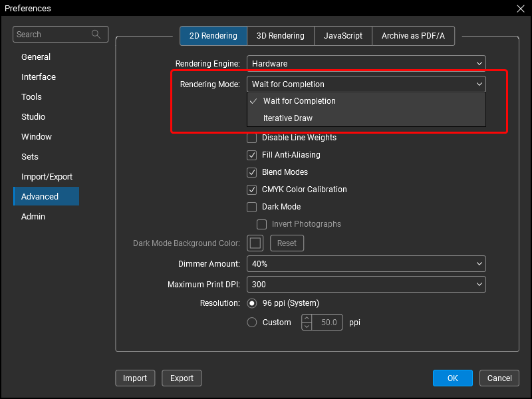
Task: Open Interface preferences section
Action: pos(39,77)
